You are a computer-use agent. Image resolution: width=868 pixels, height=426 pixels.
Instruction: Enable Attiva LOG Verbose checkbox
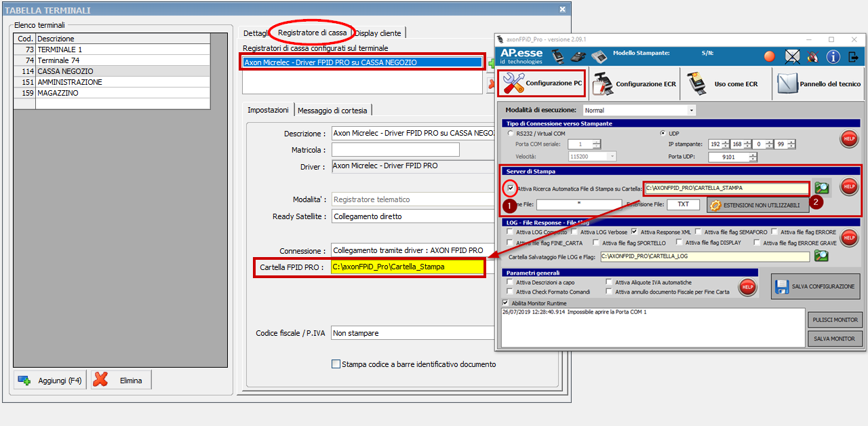574,232
